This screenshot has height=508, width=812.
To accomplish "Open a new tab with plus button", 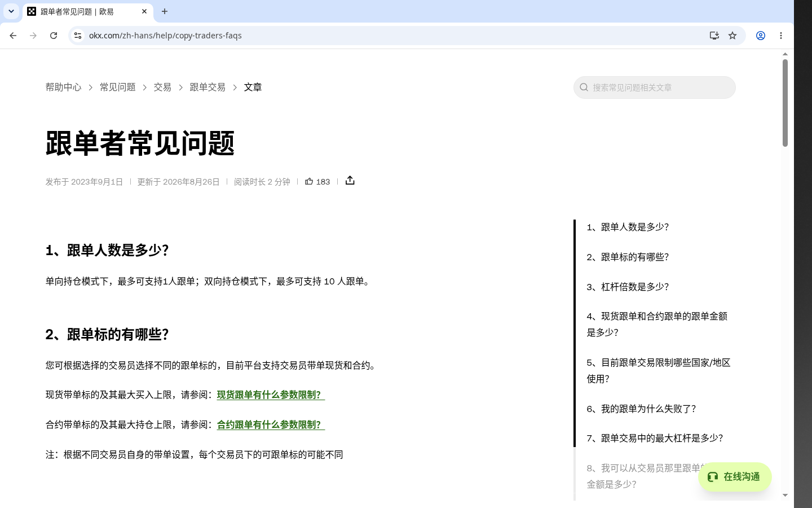I will pyautogui.click(x=165, y=11).
